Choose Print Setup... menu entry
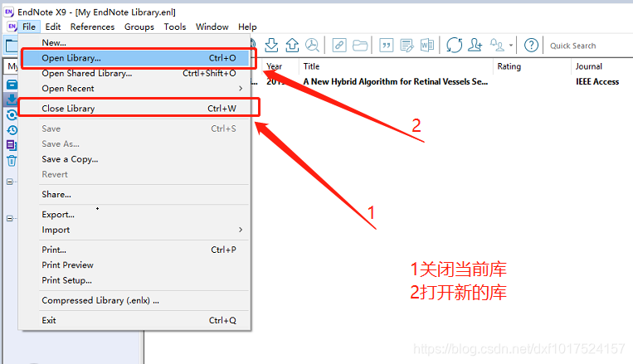633x364 pixels. tap(134, 280)
